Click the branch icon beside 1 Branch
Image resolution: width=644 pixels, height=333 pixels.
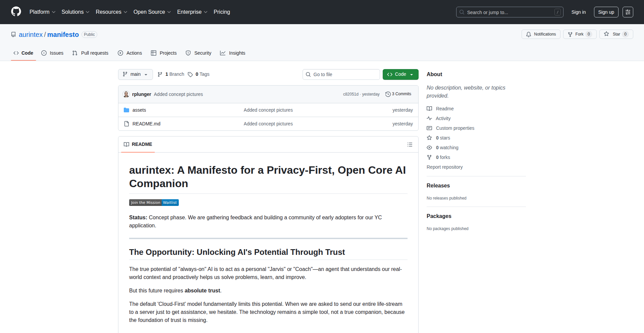(x=160, y=74)
